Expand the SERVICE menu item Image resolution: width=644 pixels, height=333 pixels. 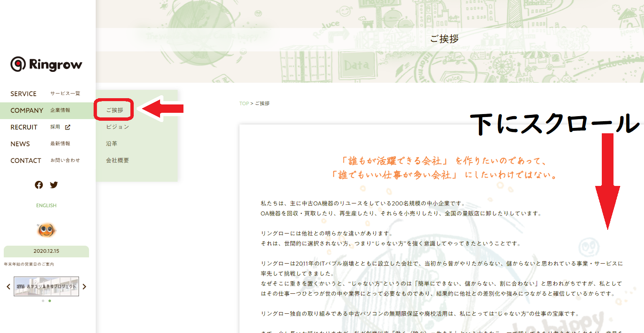click(23, 94)
